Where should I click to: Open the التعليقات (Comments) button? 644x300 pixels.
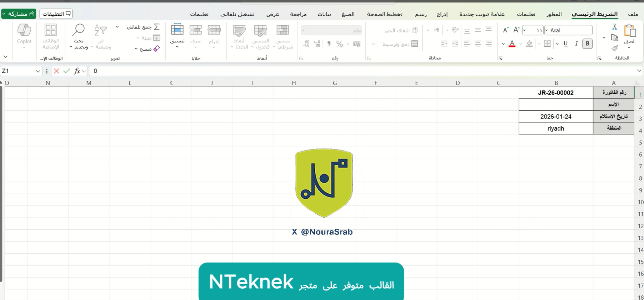pyautogui.click(x=56, y=14)
